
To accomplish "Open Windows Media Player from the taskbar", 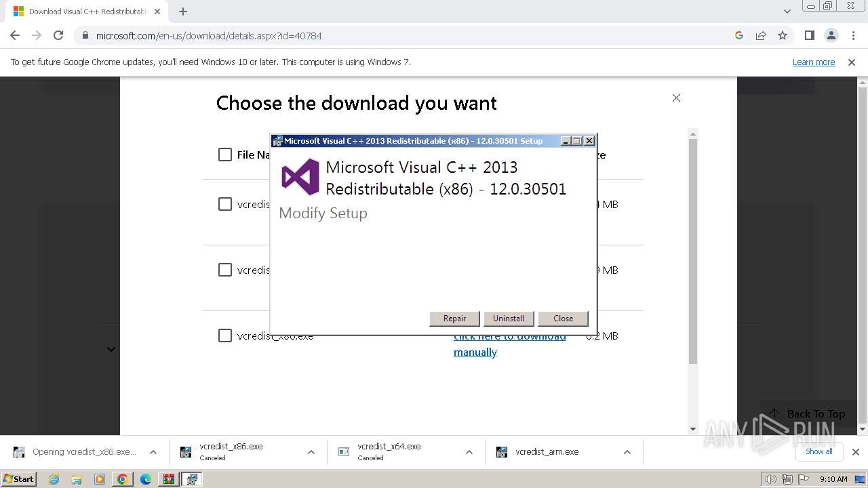I will point(100,479).
